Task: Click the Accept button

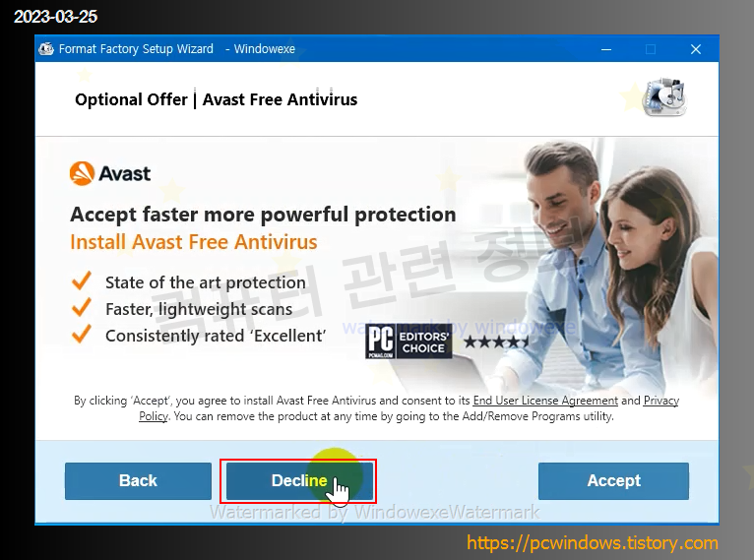Action: click(x=613, y=480)
